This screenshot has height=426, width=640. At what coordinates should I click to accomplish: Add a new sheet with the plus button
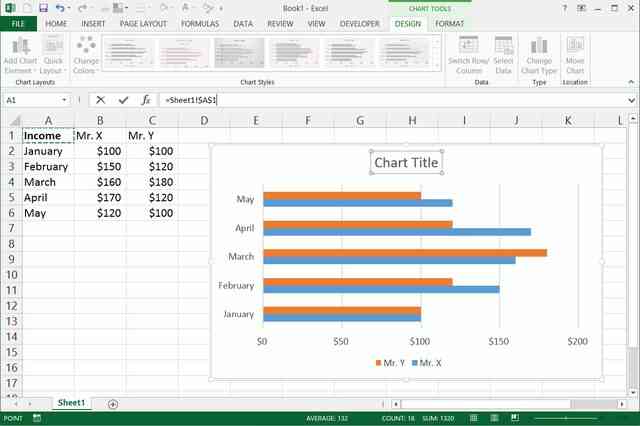[x=113, y=404]
